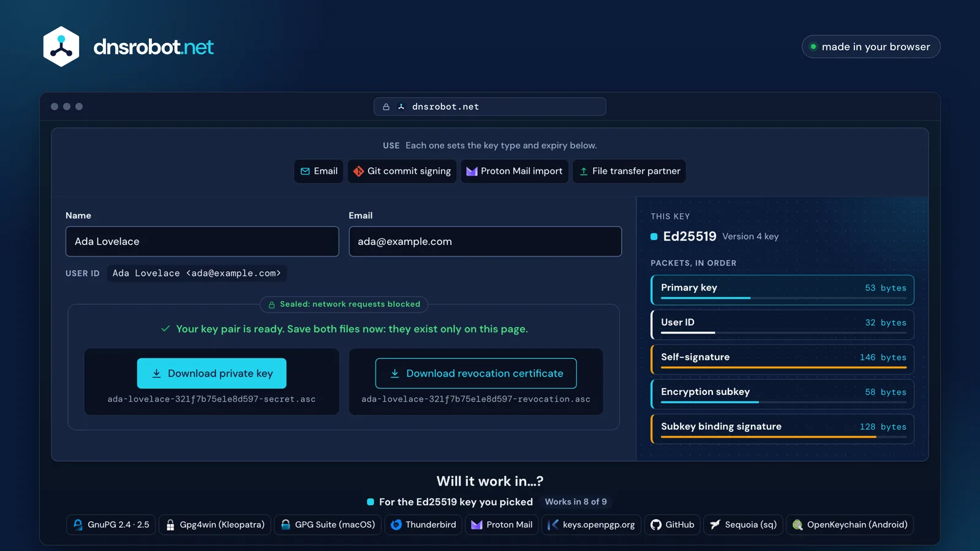This screenshot has height=551, width=980.
Task: Choose the File transfer partner preset
Action: tap(629, 171)
